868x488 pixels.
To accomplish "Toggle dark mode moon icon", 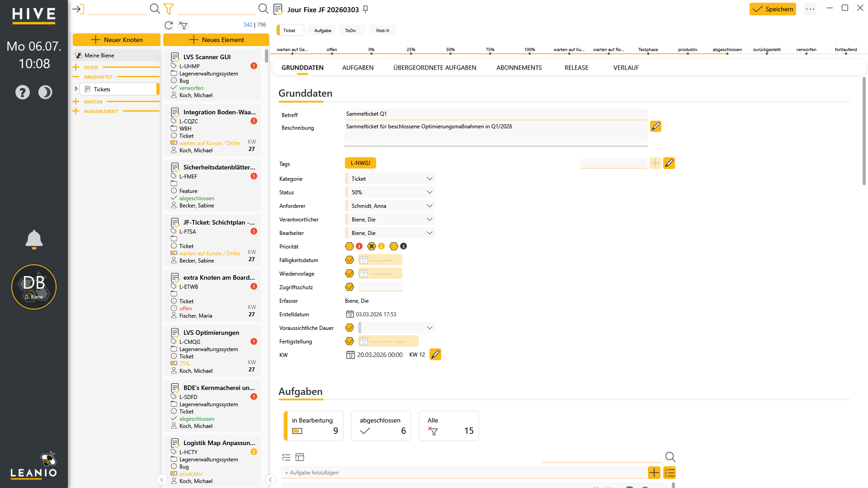I will click(45, 92).
